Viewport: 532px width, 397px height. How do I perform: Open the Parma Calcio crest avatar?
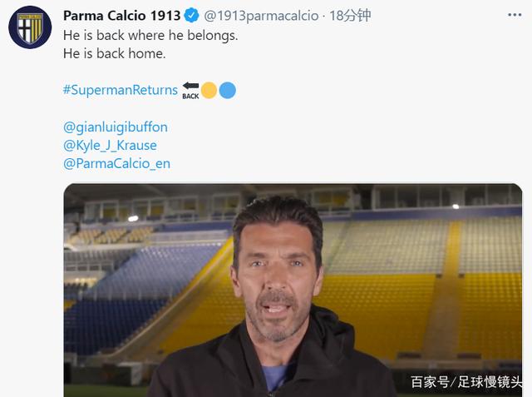(x=30, y=27)
